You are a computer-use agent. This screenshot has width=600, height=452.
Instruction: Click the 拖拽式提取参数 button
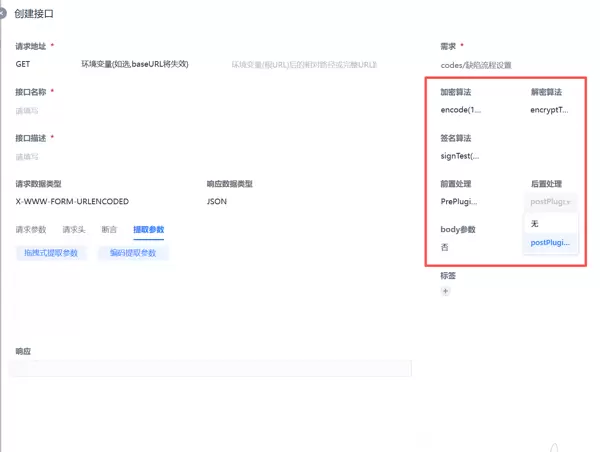tap(51, 253)
